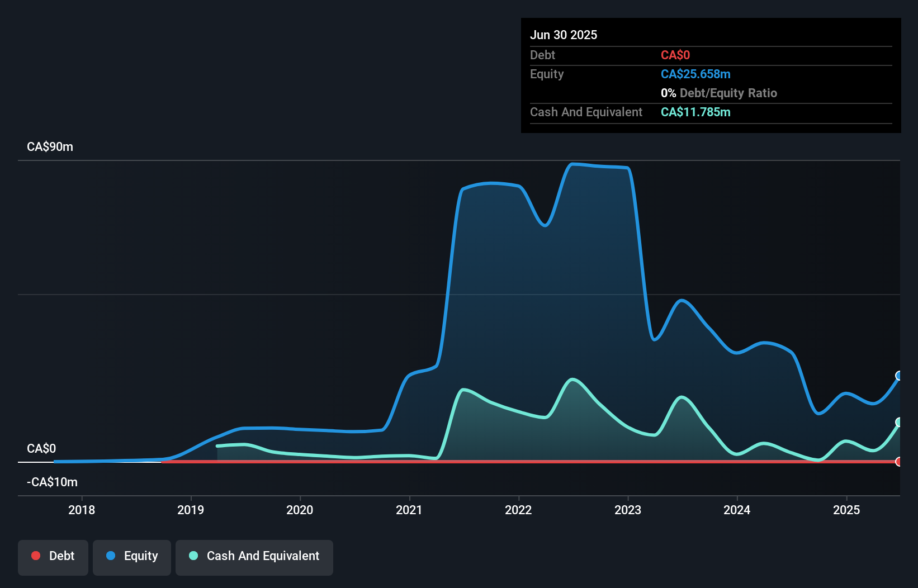Expand details for the Jun 30 2025 tooltip
Viewport: 918px width, 588px height.
tap(564, 35)
